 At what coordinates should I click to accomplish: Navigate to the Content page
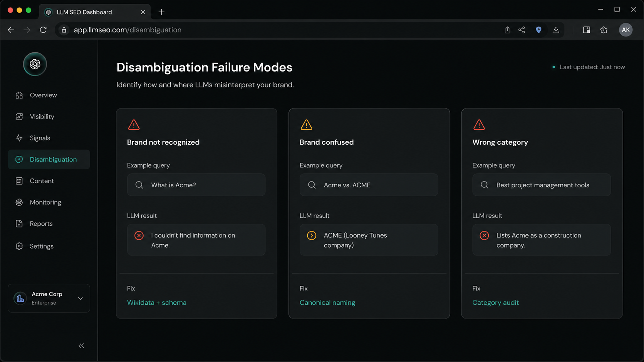pyautogui.click(x=49, y=181)
